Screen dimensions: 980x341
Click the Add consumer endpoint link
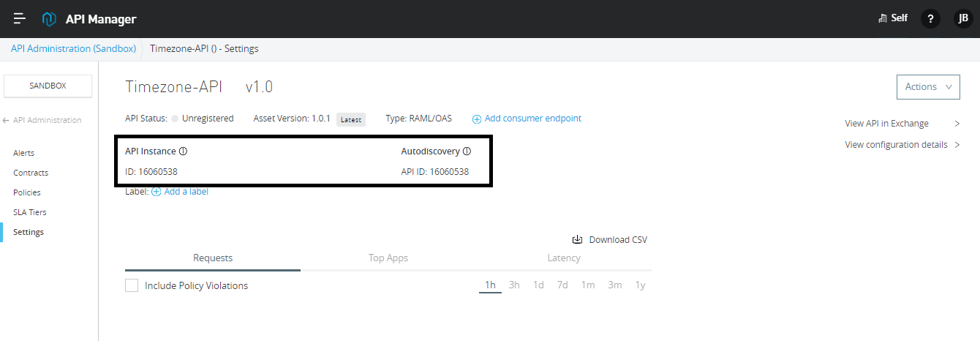532,119
